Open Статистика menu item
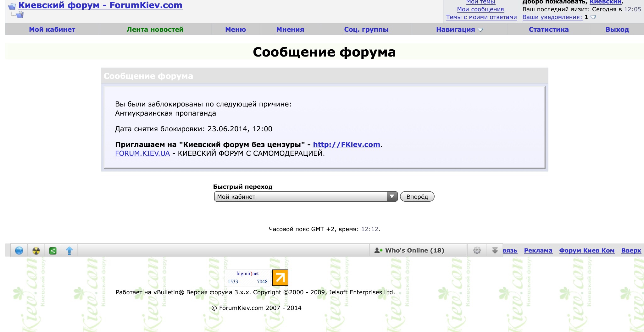 pos(549,30)
